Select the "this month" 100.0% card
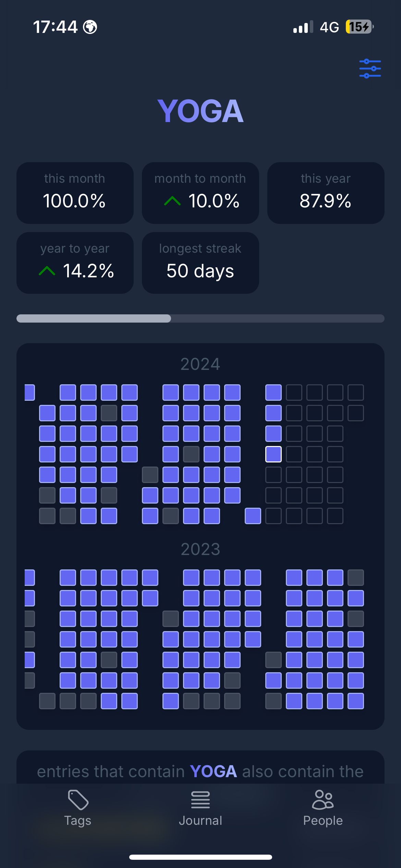This screenshot has height=868, width=401. tap(75, 193)
